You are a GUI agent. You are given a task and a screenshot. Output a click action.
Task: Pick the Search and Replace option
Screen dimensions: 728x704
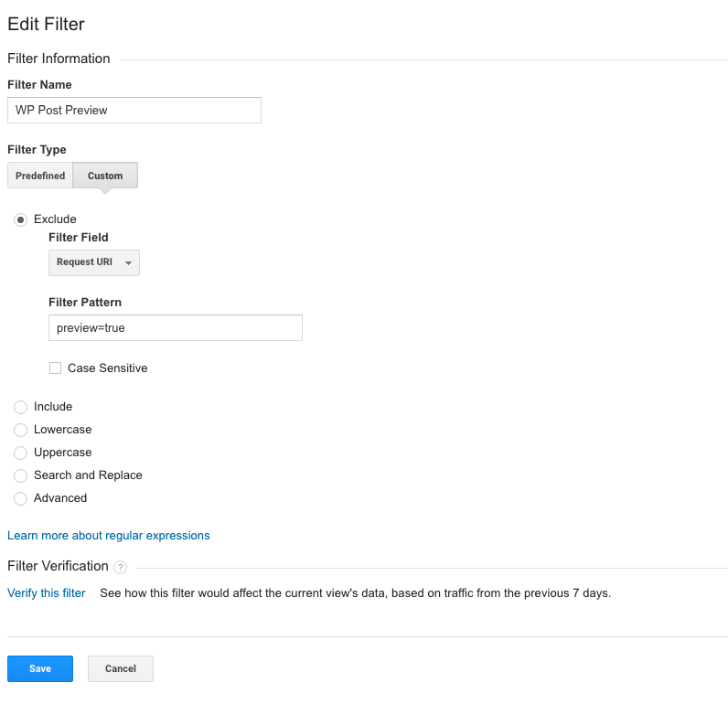(x=21, y=475)
